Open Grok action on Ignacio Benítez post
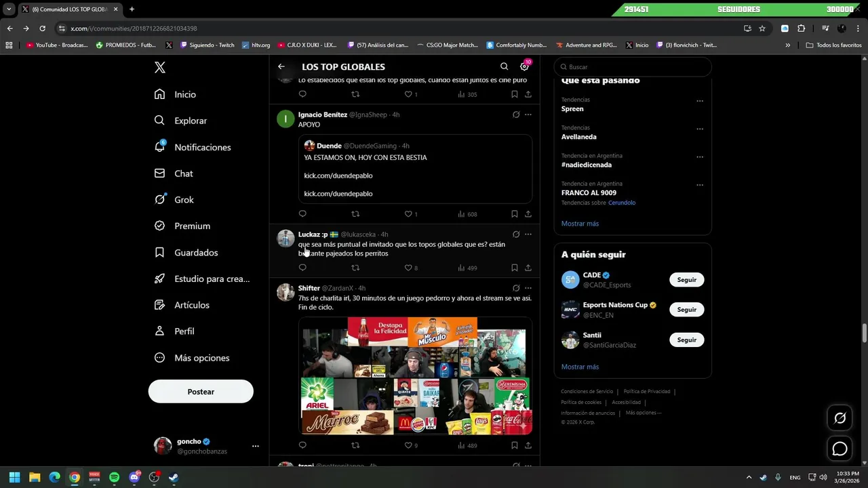 click(x=516, y=115)
